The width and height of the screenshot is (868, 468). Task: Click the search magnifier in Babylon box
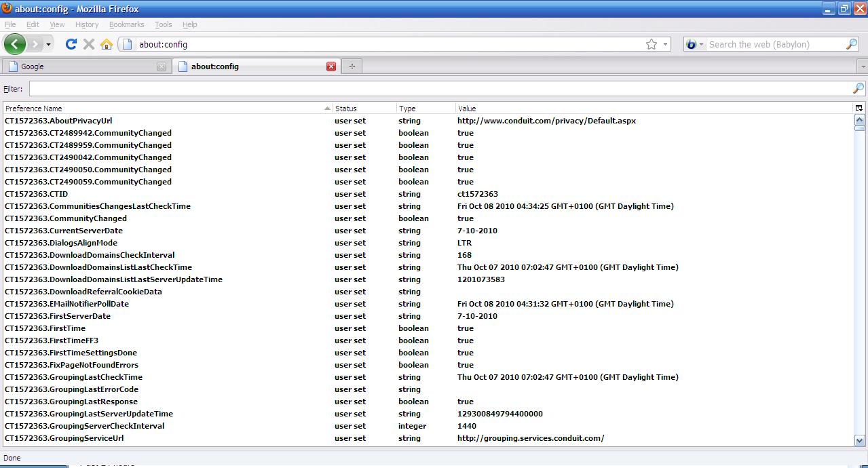pyautogui.click(x=852, y=44)
